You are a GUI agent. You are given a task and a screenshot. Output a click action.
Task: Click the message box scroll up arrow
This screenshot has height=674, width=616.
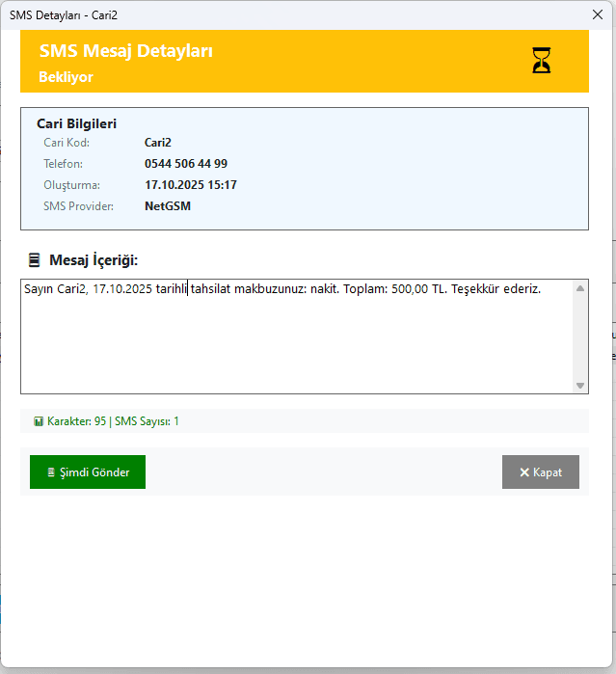579,288
